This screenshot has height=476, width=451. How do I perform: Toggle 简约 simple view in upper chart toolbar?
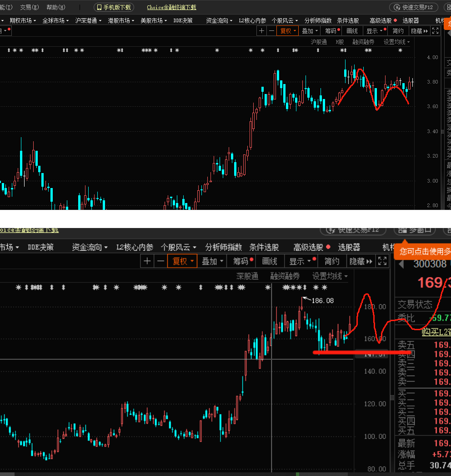pos(398,31)
